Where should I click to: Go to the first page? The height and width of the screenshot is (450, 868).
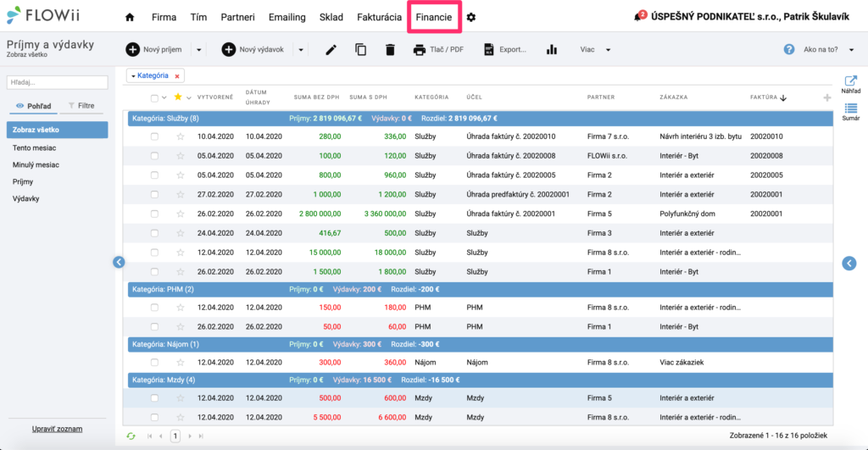coord(149,436)
